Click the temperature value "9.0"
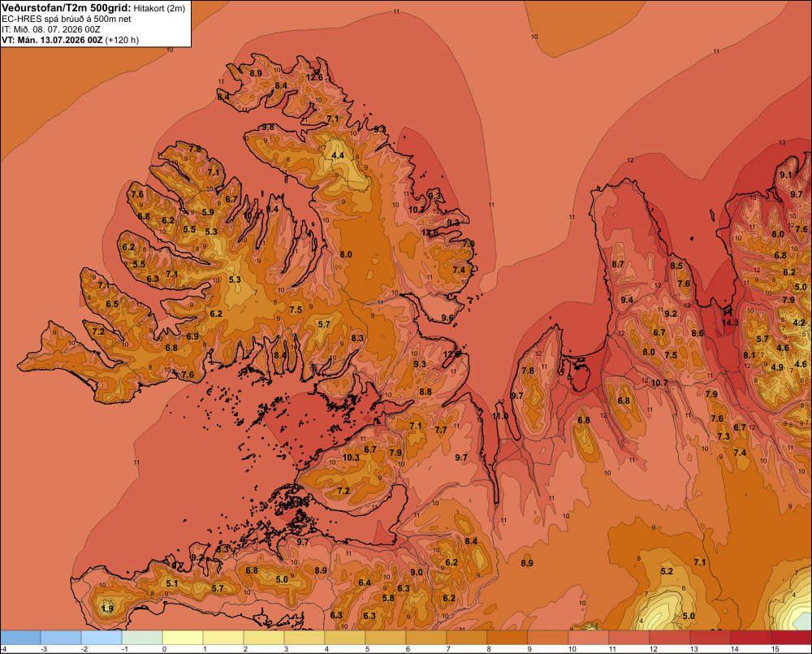812x654 pixels. tap(417, 572)
